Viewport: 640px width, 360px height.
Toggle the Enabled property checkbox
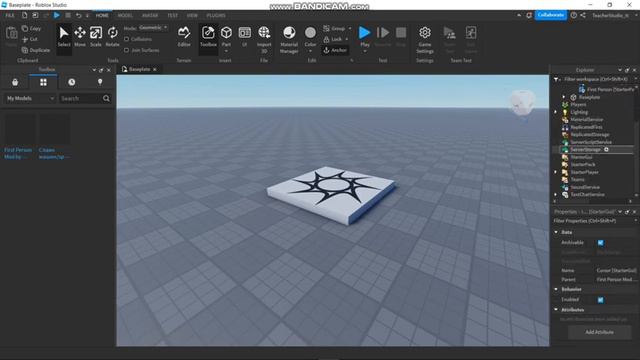(x=600, y=300)
